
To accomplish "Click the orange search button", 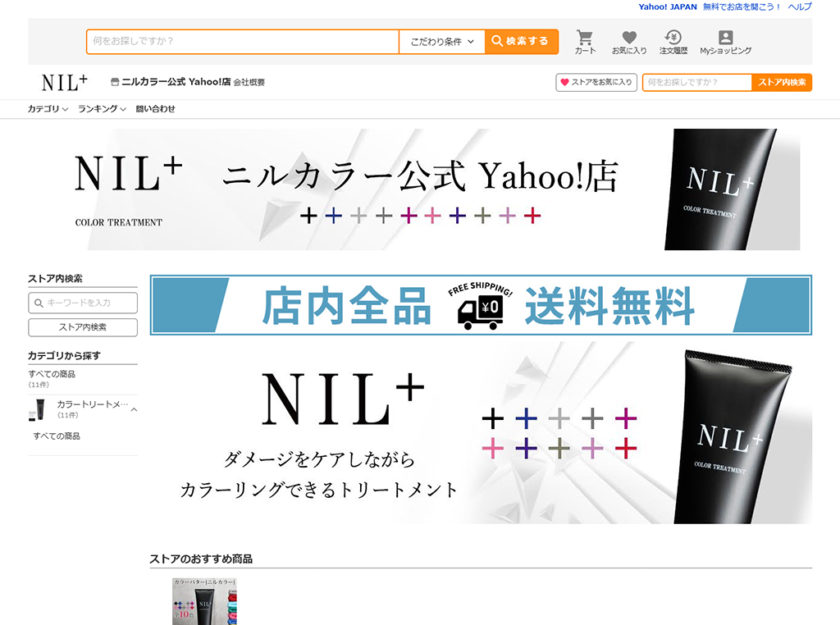I will [521, 41].
